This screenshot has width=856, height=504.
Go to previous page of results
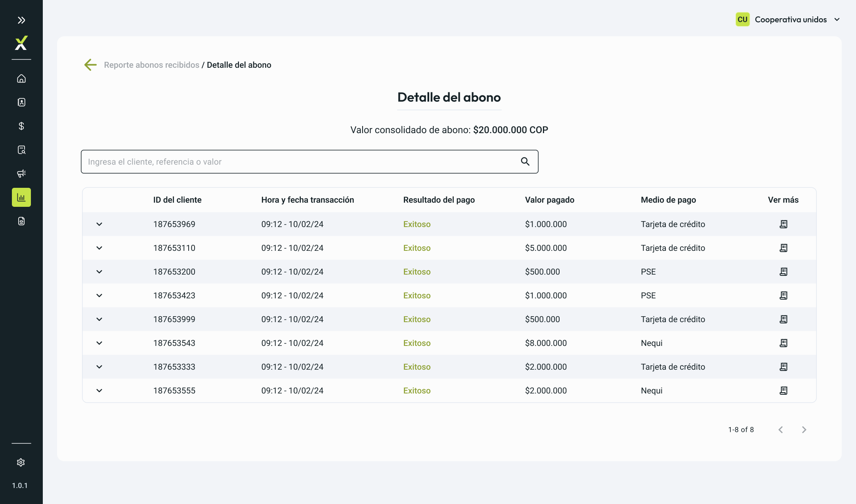(781, 430)
